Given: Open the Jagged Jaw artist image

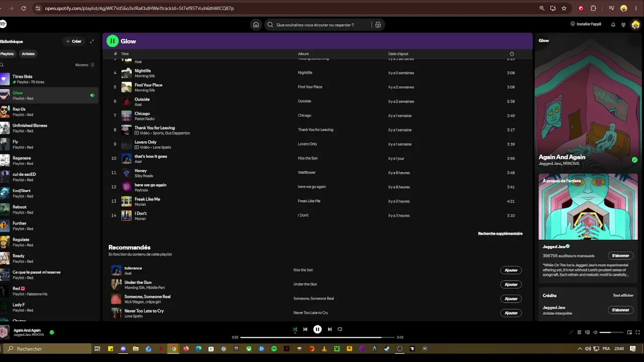Looking at the screenshot, I should pos(588,207).
